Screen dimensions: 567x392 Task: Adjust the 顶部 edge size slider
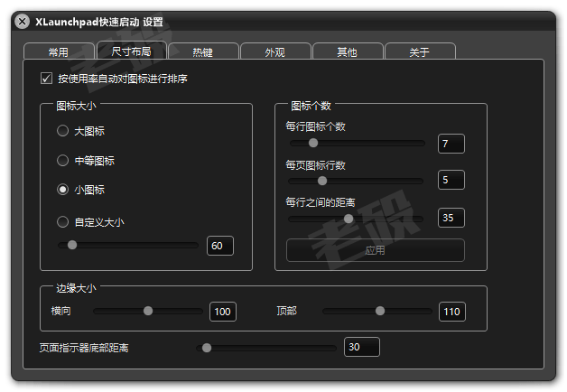pyautogui.click(x=377, y=311)
